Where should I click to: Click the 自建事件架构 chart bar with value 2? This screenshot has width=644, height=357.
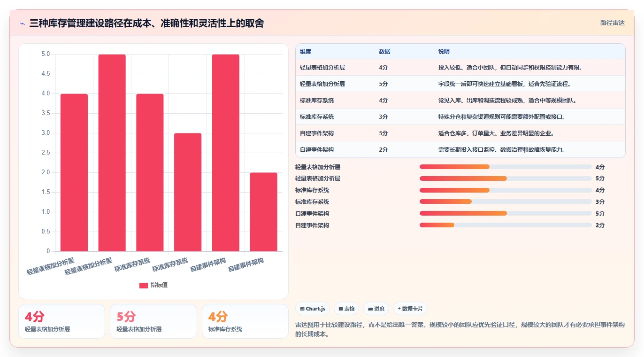tap(263, 212)
